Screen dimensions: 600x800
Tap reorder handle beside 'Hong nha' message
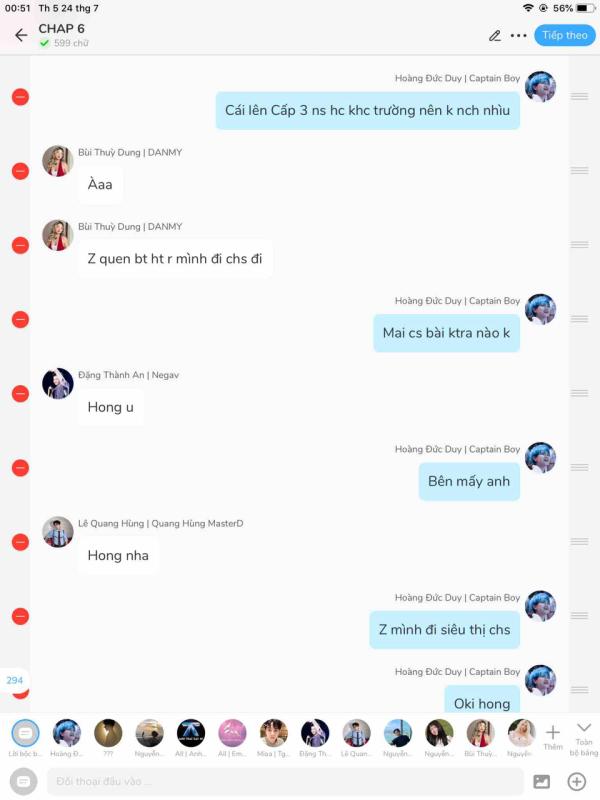(x=579, y=541)
